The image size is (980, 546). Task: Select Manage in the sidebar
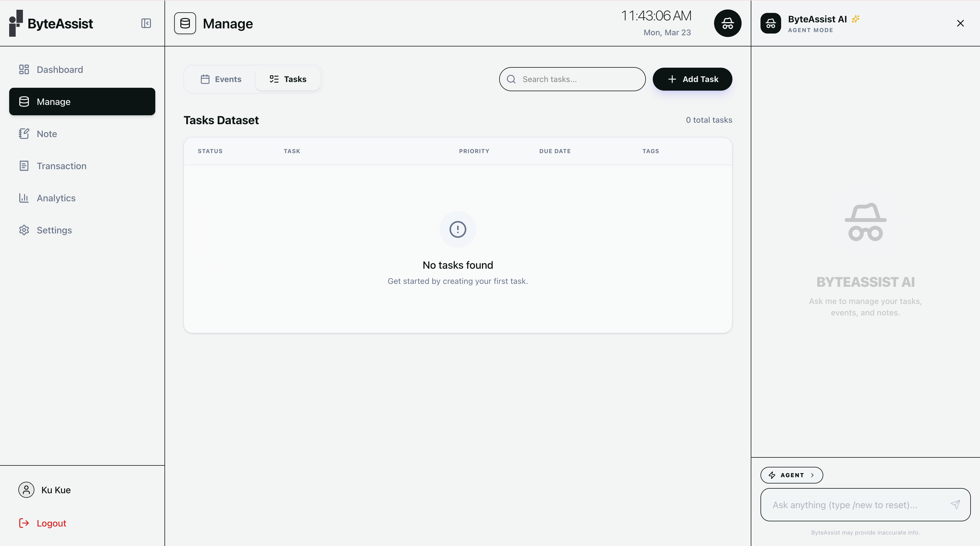(82, 102)
